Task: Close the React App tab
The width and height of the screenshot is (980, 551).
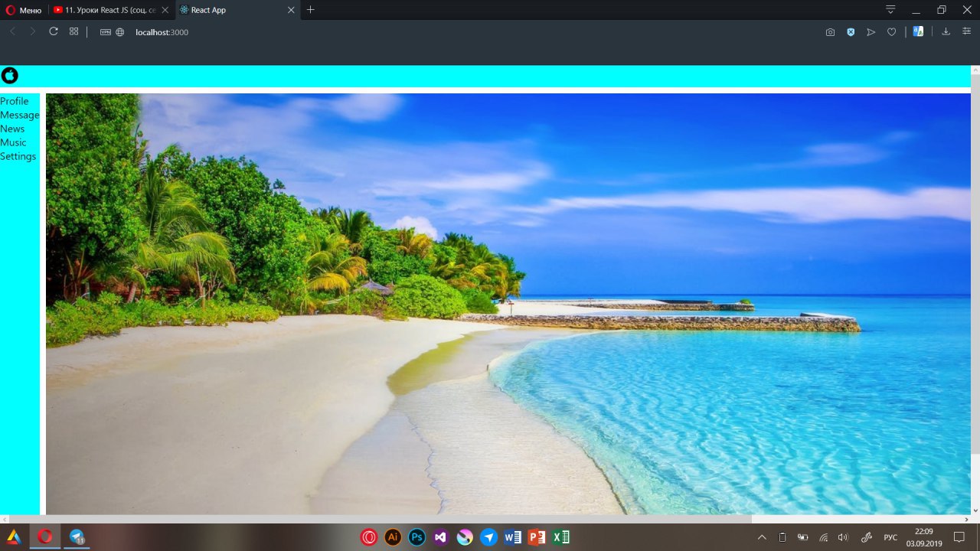Action: [x=291, y=10]
